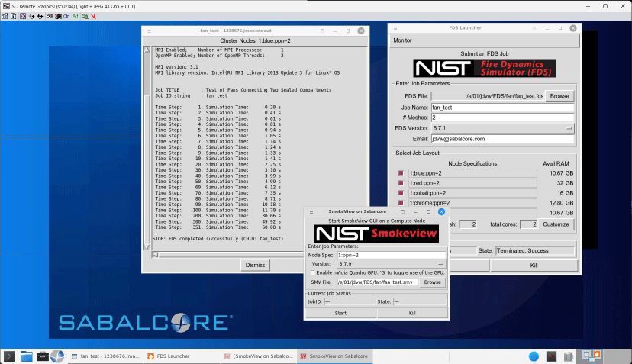Image resolution: width=632 pixels, height=364 pixels.
Task: Click the 1:cobalt:ppn=2 node specification field
Action: [472, 193]
